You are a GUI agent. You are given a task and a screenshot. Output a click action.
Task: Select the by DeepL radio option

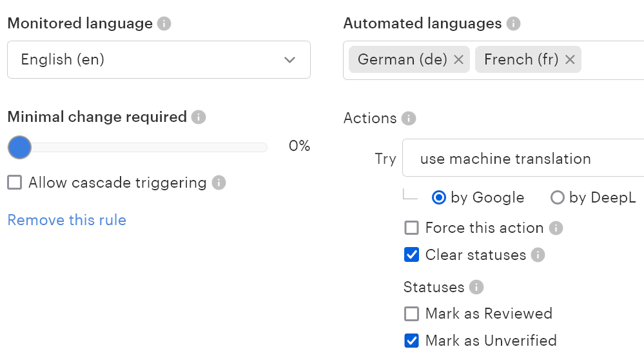click(x=558, y=198)
